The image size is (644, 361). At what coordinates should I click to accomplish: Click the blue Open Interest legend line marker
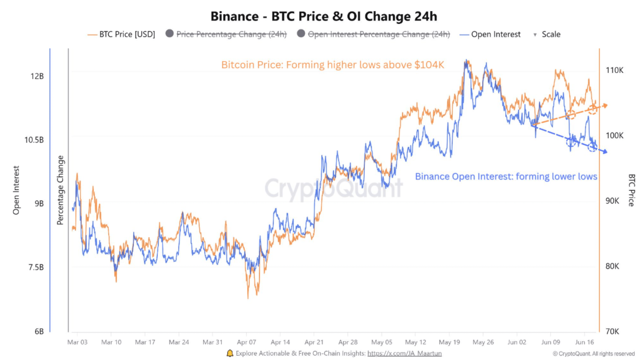point(464,35)
